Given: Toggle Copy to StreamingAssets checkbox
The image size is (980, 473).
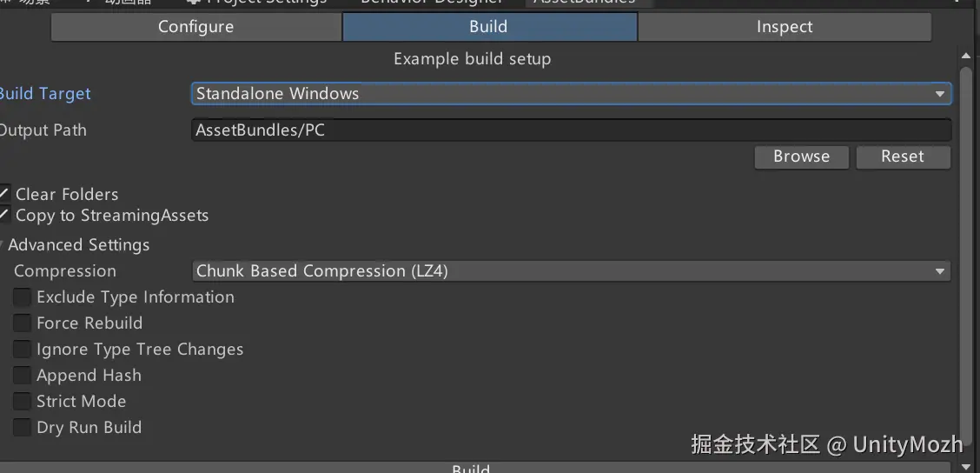Looking at the screenshot, I should tap(4, 216).
